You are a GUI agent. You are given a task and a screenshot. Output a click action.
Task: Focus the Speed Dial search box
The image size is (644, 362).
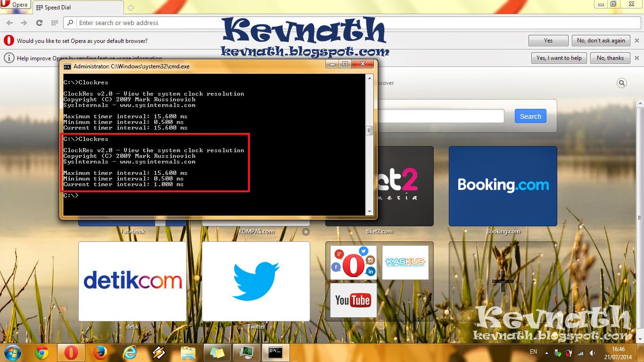click(441, 116)
